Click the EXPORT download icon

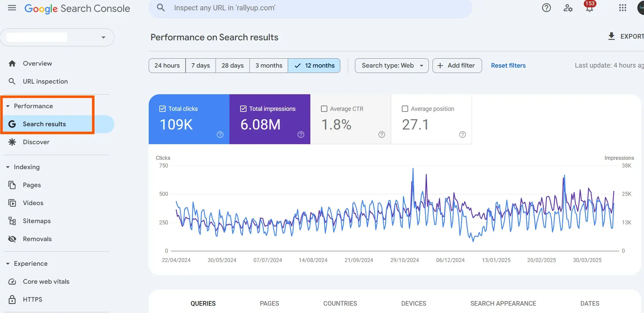coord(611,36)
